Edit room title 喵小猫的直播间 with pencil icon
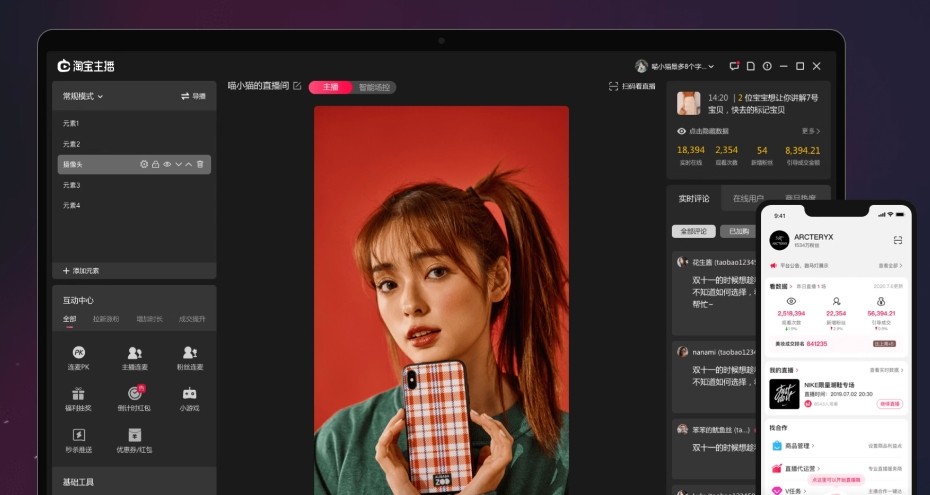The height and width of the screenshot is (495, 930). [x=297, y=86]
